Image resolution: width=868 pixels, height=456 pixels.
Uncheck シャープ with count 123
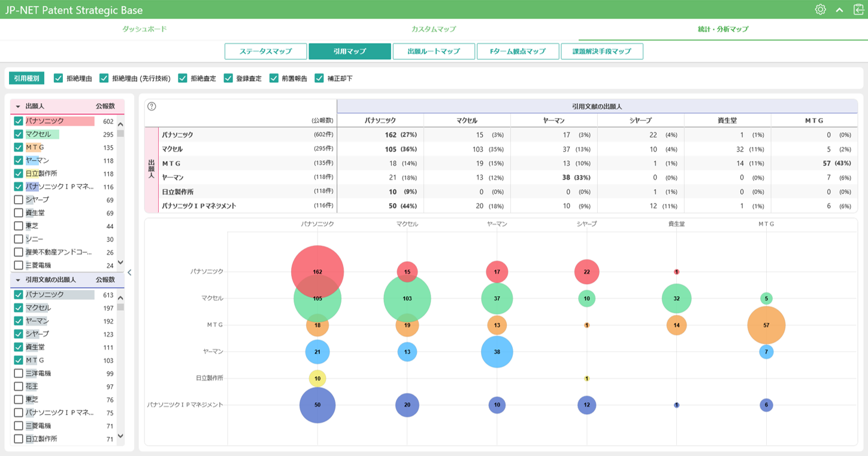click(19, 334)
